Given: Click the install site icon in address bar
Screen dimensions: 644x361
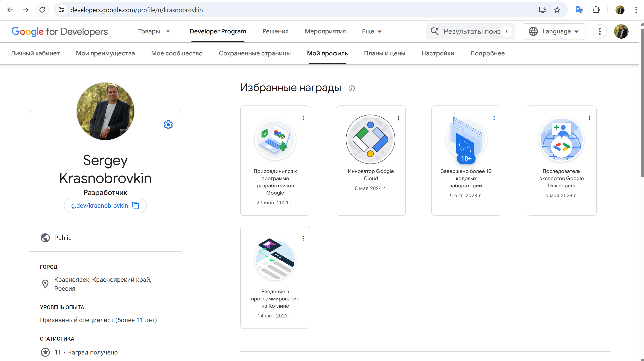Looking at the screenshot, I should (543, 10).
